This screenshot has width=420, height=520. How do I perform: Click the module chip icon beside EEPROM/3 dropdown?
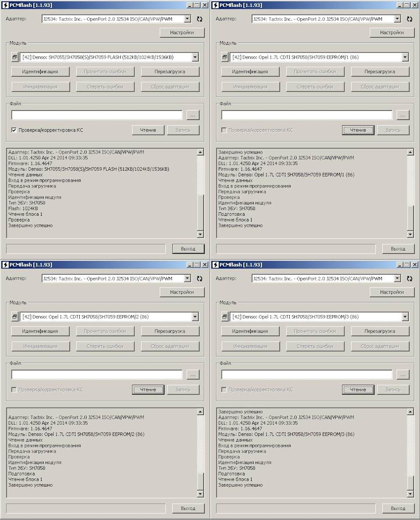224,316
